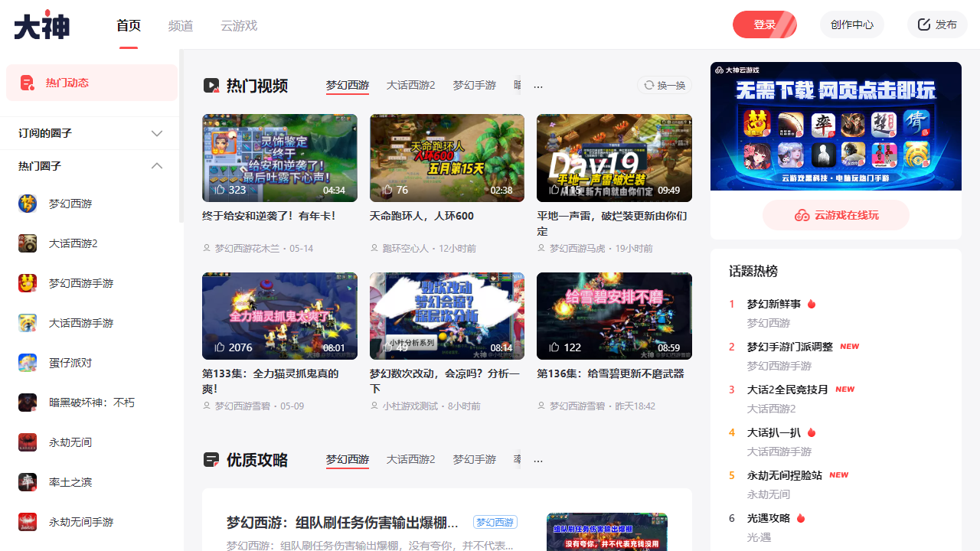Open the 创作中心 button

pyautogui.click(x=852, y=24)
